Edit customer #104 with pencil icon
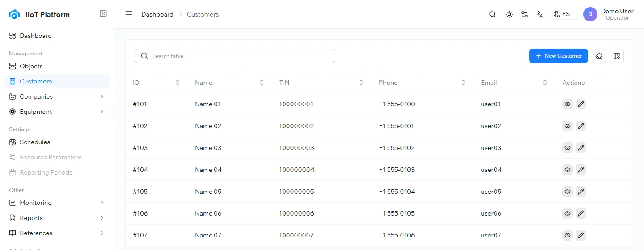This screenshot has height=250, width=644. 581,170
